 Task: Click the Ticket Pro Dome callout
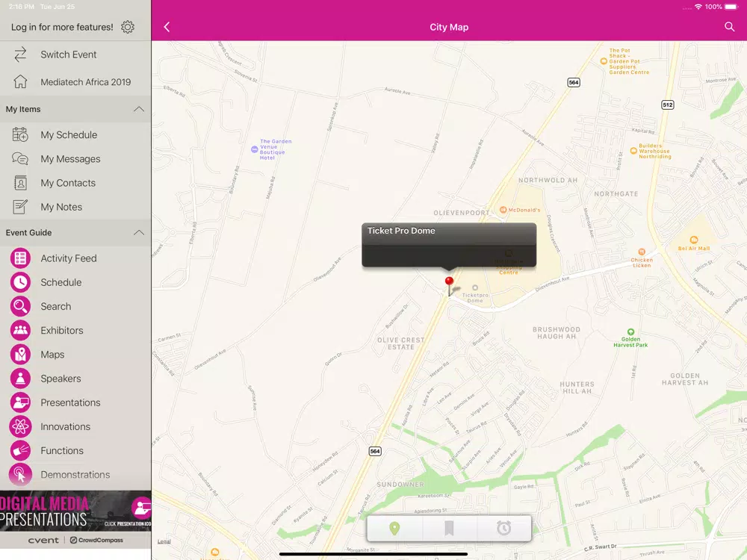[x=449, y=245]
